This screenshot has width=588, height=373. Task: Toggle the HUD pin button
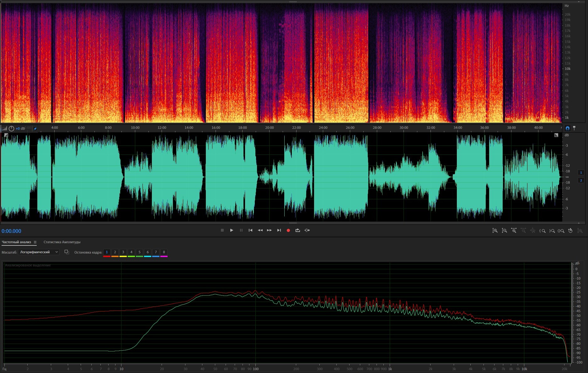coord(35,129)
